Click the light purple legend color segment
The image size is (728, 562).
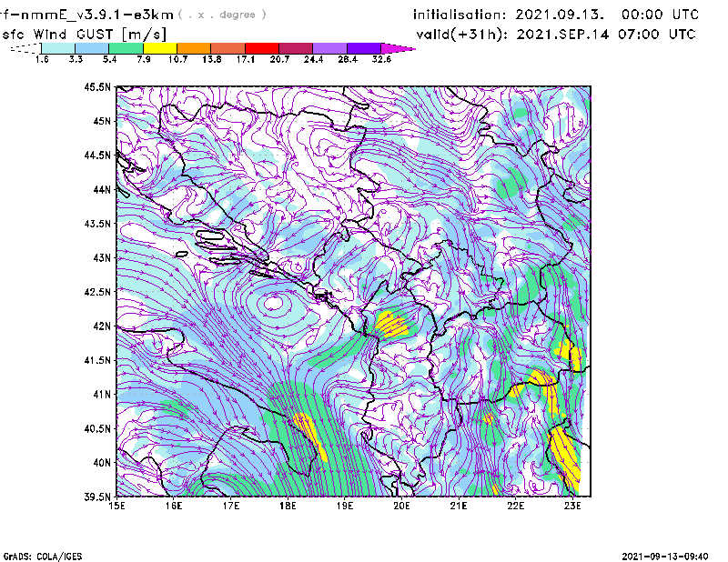tap(330, 48)
